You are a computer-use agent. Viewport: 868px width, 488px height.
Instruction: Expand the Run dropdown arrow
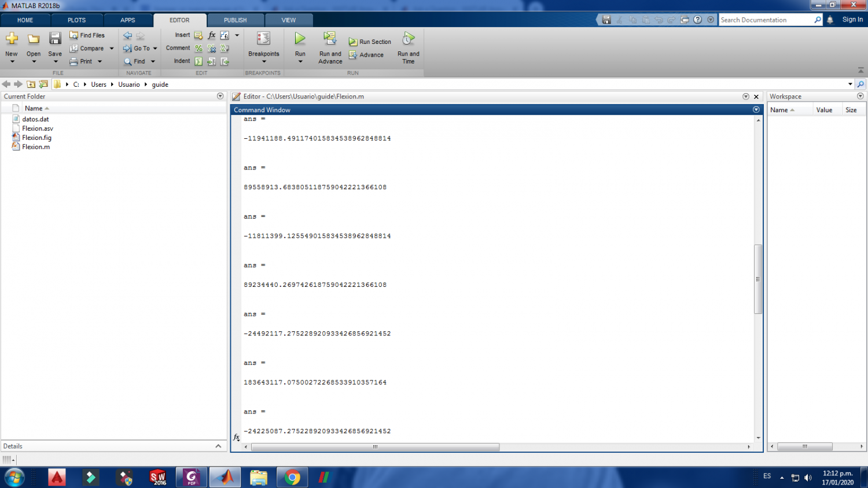(x=300, y=62)
